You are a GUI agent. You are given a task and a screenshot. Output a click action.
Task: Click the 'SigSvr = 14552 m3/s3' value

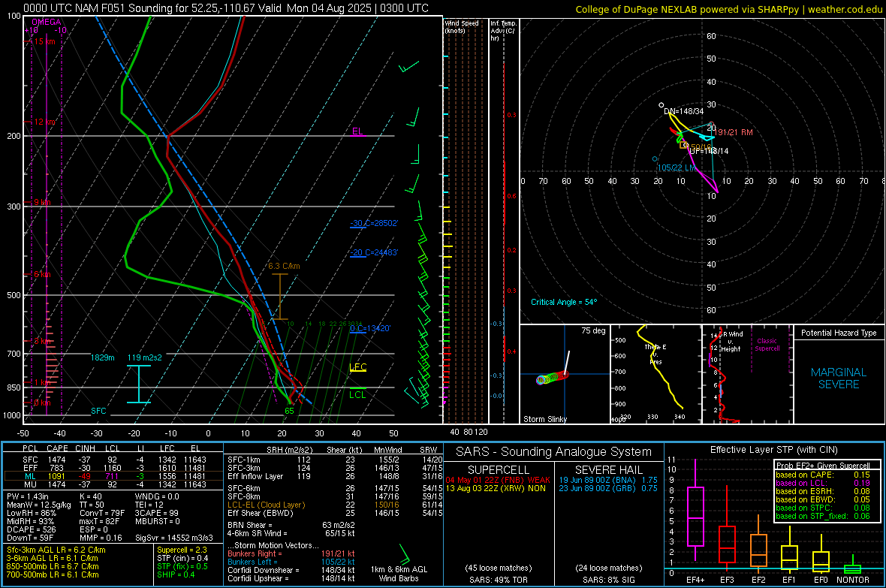click(174, 538)
